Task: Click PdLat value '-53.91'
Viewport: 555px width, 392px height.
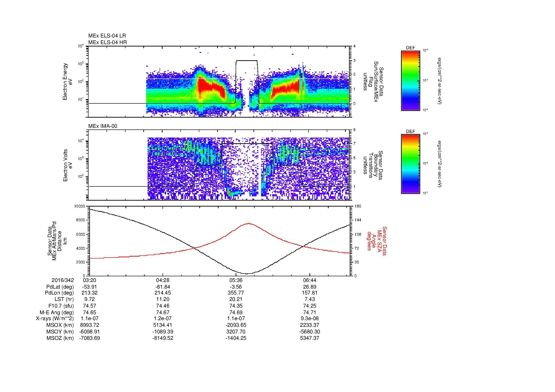Action: 89,287
